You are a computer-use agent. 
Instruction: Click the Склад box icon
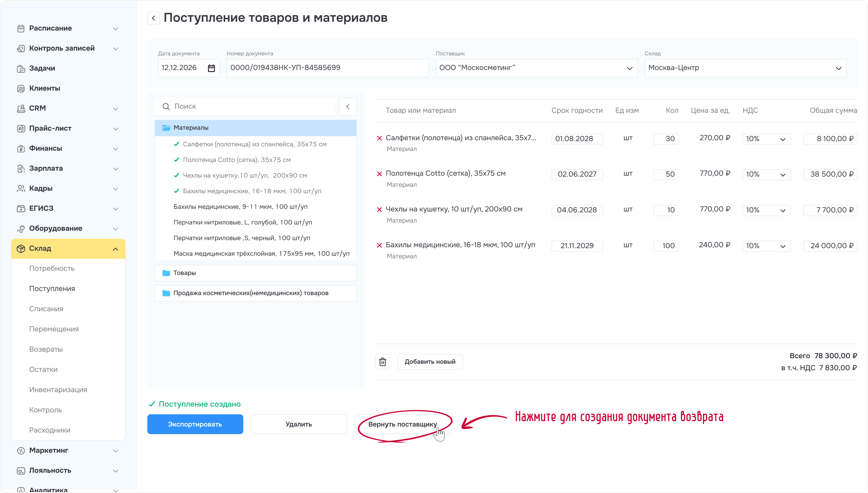point(21,249)
